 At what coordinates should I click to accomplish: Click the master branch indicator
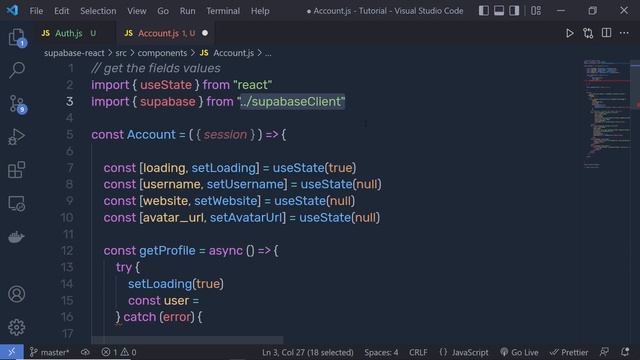pos(49,352)
